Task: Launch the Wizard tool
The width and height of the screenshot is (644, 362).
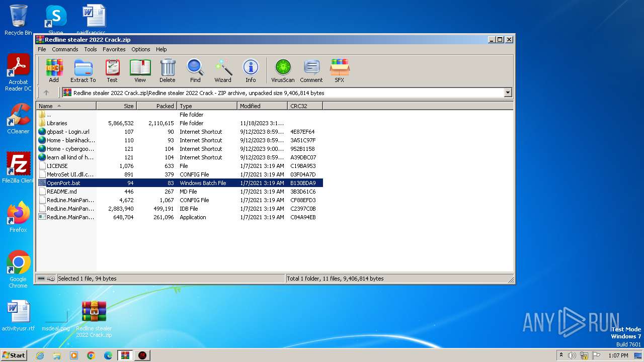Action: pyautogui.click(x=223, y=70)
